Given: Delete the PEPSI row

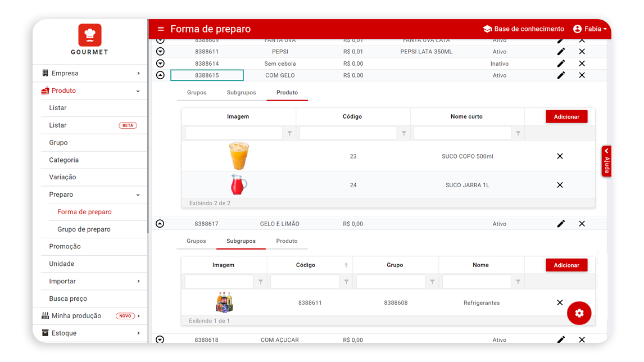Looking at the screenshot, I should click(x=582, y=52).
